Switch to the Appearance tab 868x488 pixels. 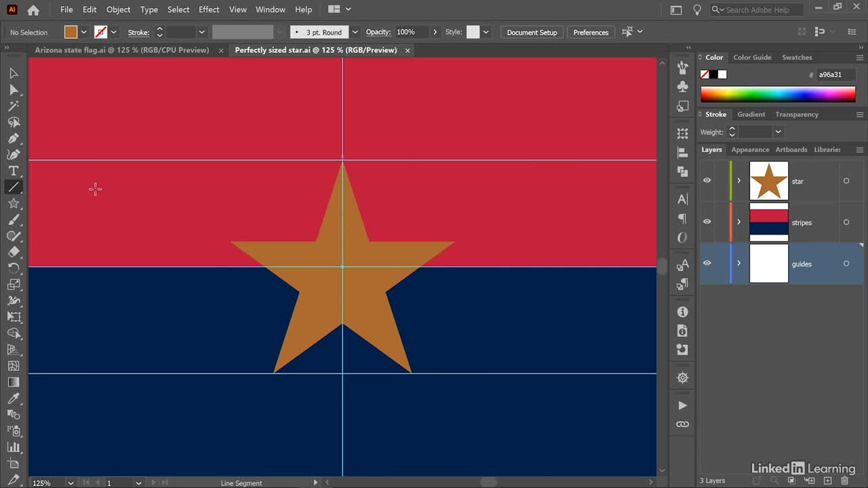[x=750, y=150]
